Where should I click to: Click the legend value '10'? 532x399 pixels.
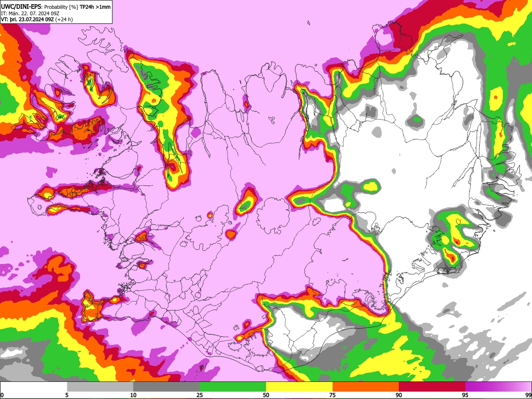point(133,395)
